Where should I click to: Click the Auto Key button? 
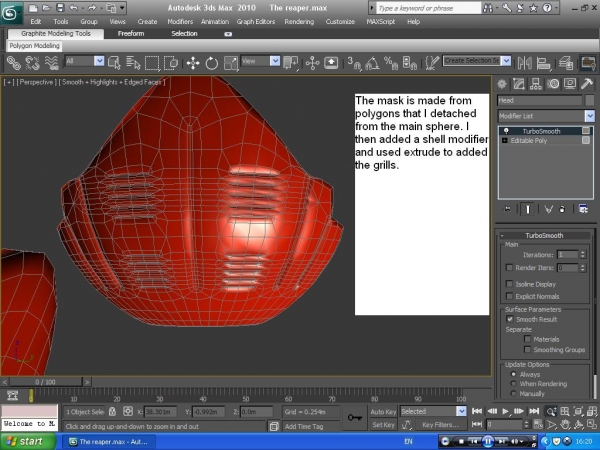coord(383,412)
